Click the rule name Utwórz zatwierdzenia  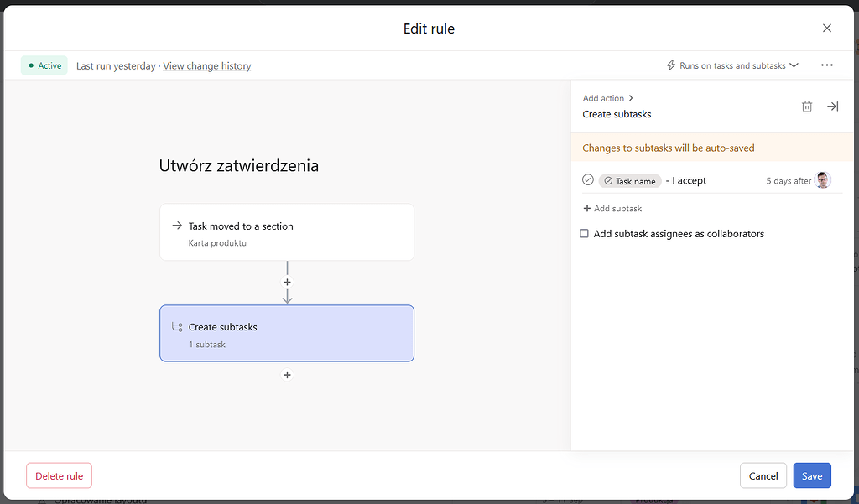coord(239,165)
